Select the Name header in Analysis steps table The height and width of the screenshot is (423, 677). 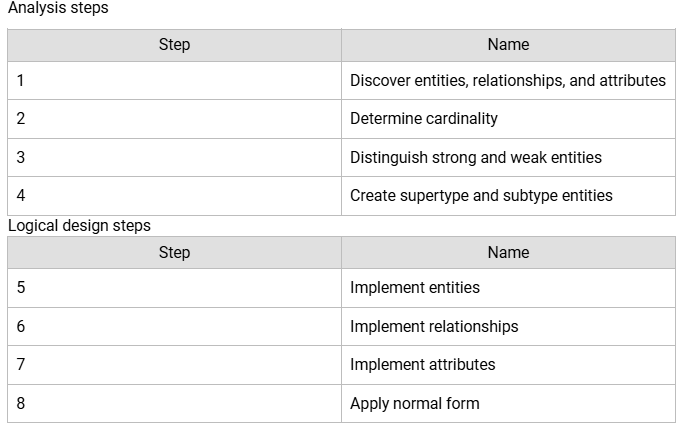point(508,45)
